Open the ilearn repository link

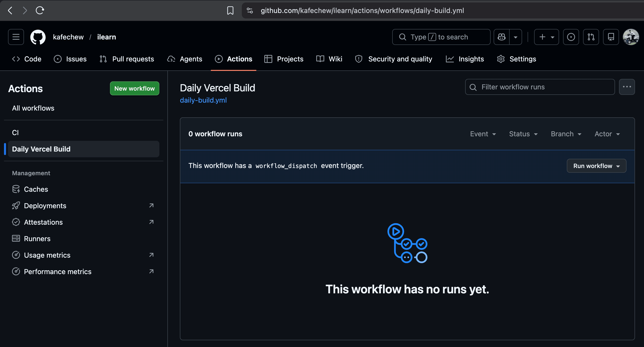pos(106,37)
